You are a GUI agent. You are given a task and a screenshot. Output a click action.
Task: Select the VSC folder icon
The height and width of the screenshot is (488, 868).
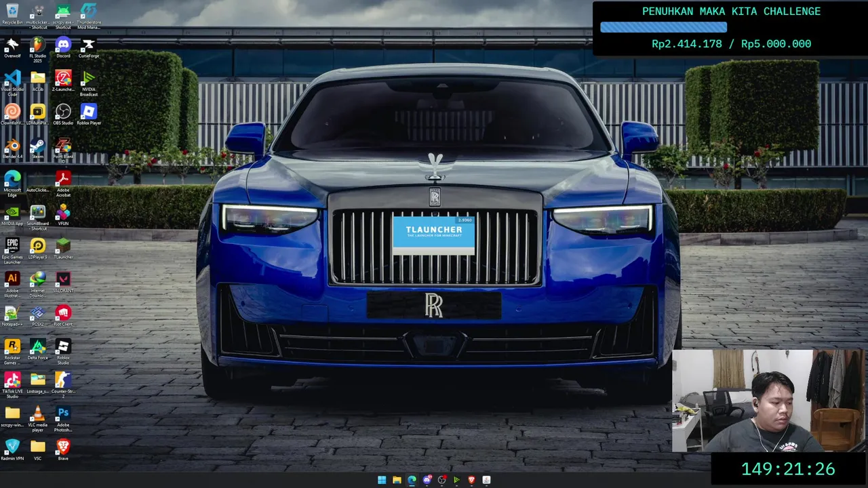(x=38, y=450)
